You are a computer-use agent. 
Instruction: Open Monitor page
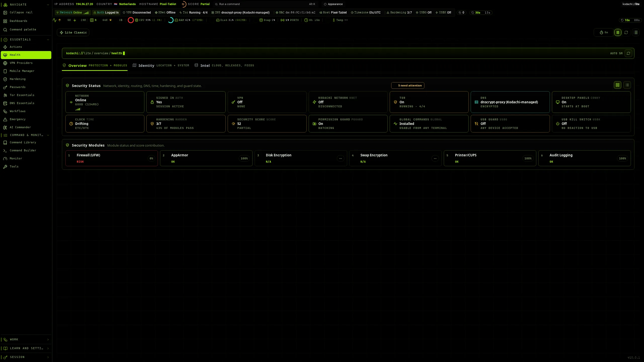click(26, 159)
